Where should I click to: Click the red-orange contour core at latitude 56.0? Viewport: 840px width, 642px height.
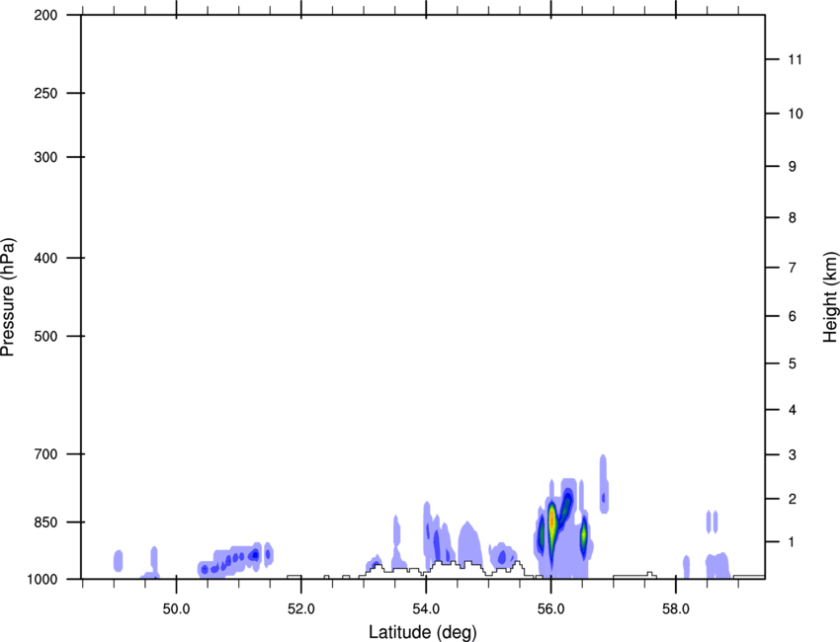point(551,519)
